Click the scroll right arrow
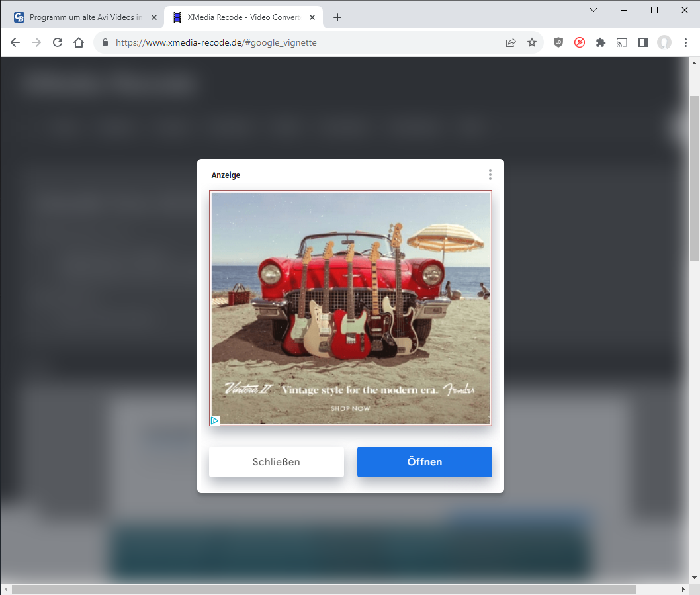The width and height of the screenshot is (700, 595). pos(683,589)
